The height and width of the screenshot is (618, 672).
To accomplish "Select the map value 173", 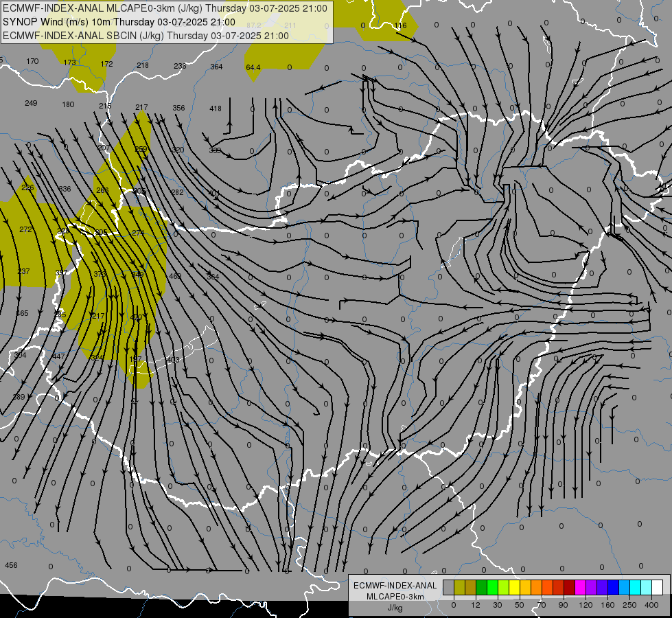I will tap(69, 62).
